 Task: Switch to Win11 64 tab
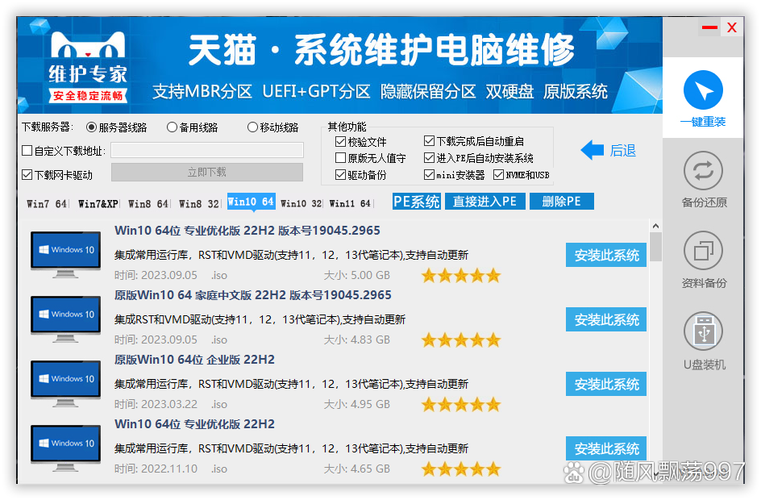pyautogui.click(x=350, y=203)
